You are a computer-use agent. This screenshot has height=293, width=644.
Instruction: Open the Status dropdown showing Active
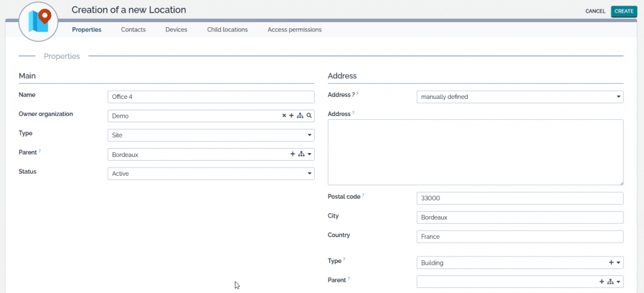click(x=211, y=173)
